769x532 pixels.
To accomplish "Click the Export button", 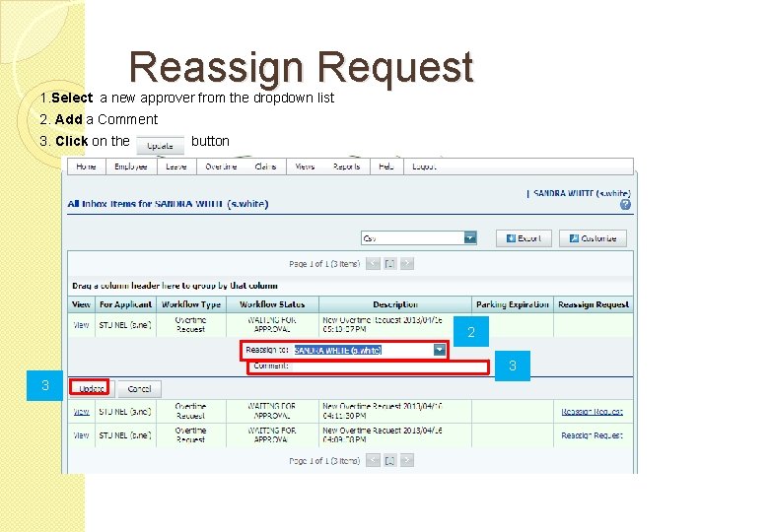I will 524,238.
